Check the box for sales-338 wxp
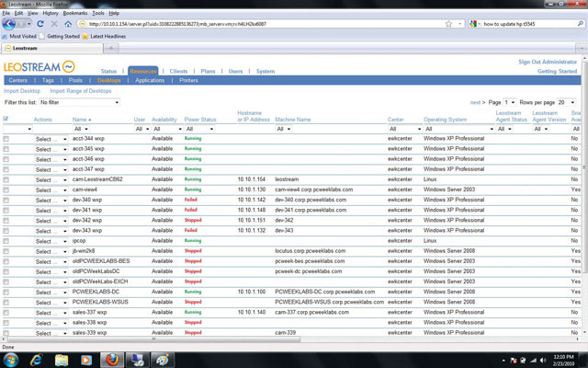Viewport: 588px width, 368px height. [x=6, y=323]
